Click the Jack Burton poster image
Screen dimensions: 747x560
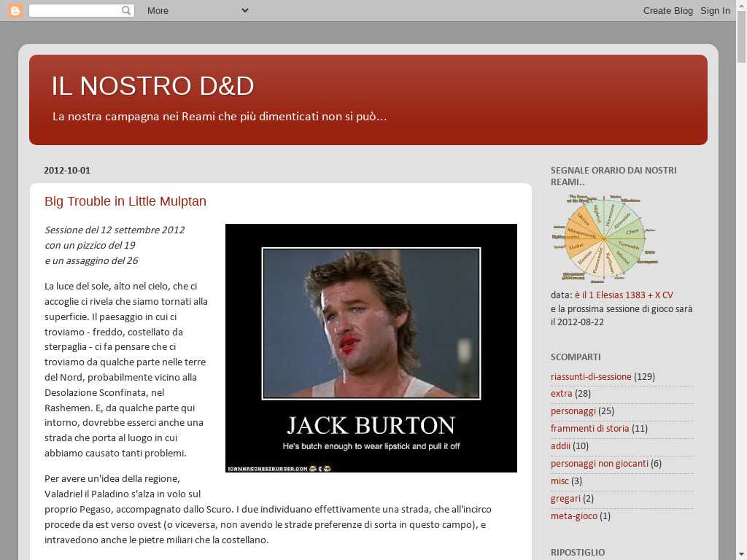(371, 348)
